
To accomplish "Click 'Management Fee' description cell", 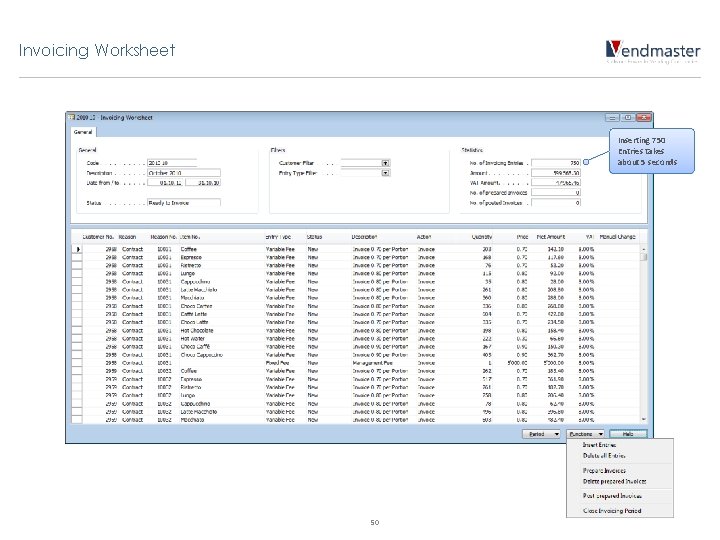I will tap(372, 363).
